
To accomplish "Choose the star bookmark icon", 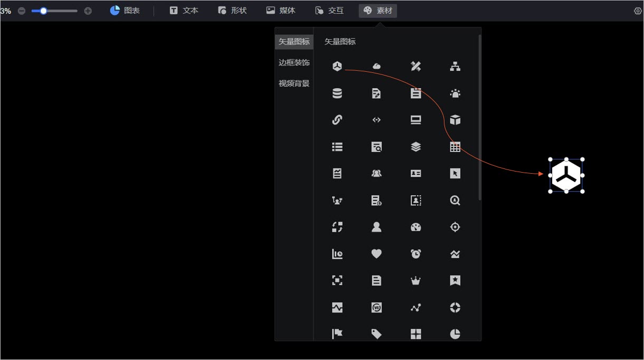I will [x=455, y=280].
